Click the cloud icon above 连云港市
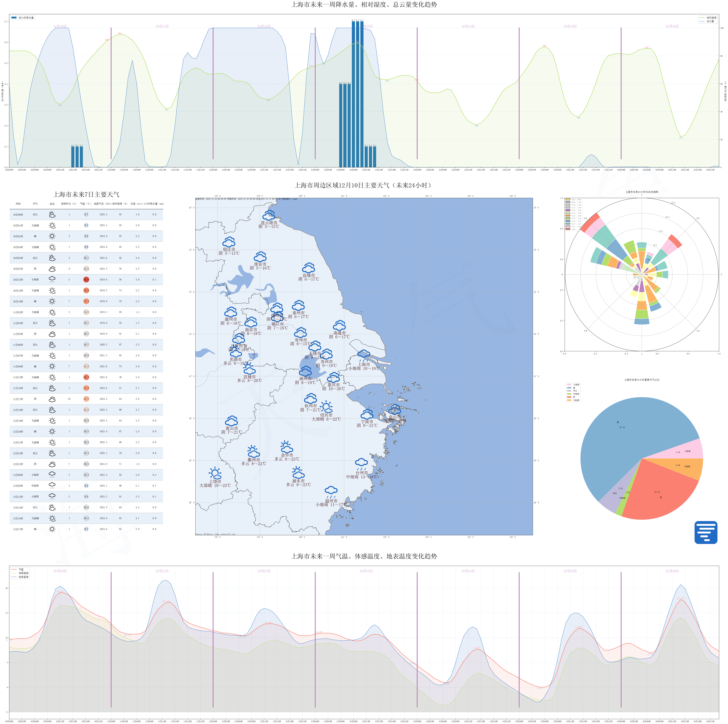Viewport: 728px width, 724px height. 269,215
